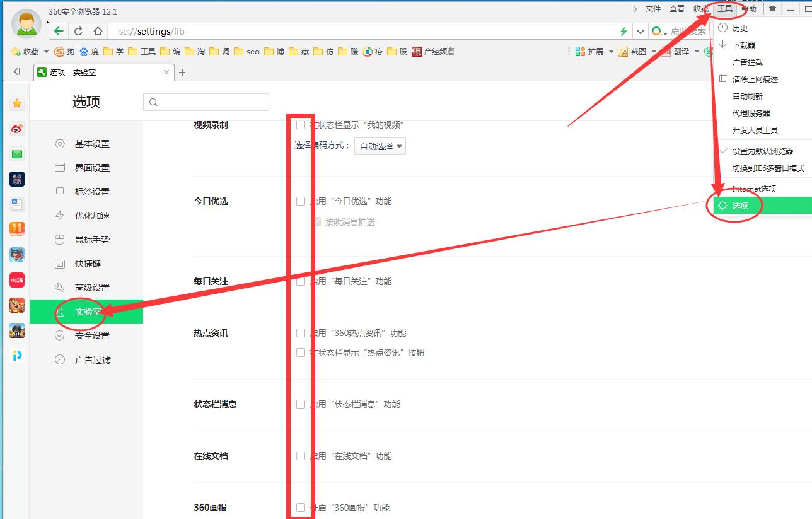Open the Weibo sidebar icon
This screenshot has width=812, height=519.
coord(17,129)
